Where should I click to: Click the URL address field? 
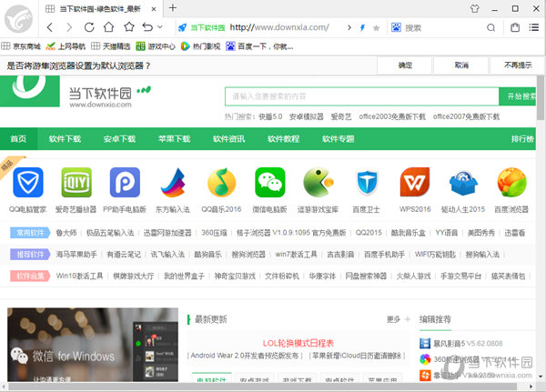[x=279, y=27]
